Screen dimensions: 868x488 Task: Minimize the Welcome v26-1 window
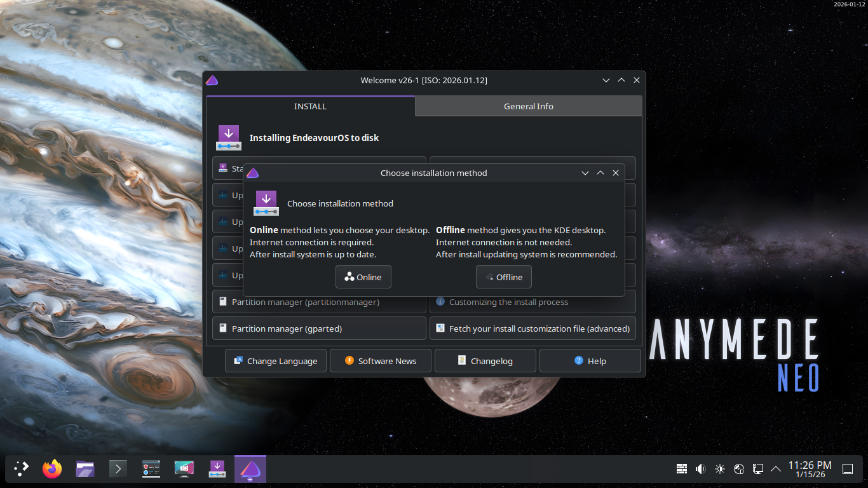click(x=606, y=80)
